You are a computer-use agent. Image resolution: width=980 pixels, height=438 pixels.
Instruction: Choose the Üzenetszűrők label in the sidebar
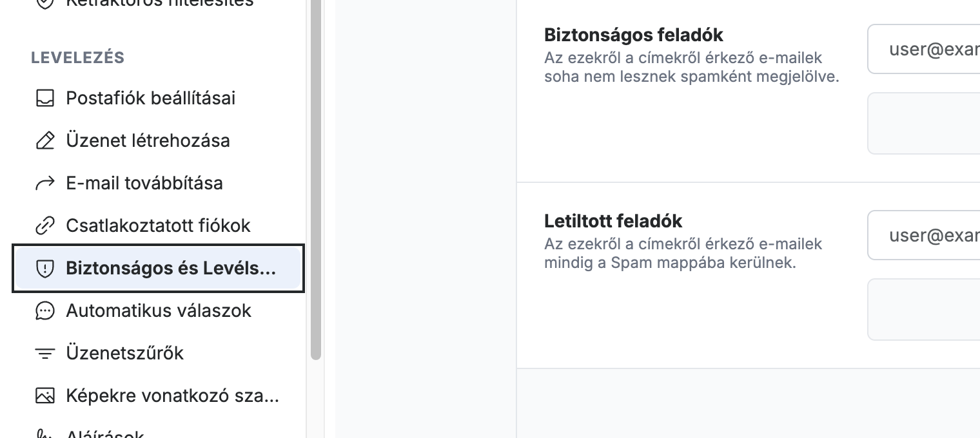tap(124, 353)
